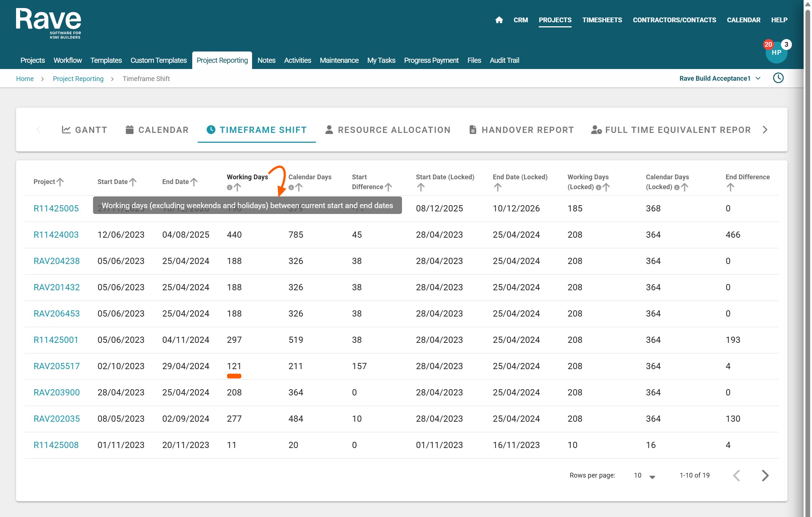Image resolution: width=812 pixels, height=517 pixels.
Task: Switch to the Gantt tab
Action: pyautogui.click(x=85, y=130)
